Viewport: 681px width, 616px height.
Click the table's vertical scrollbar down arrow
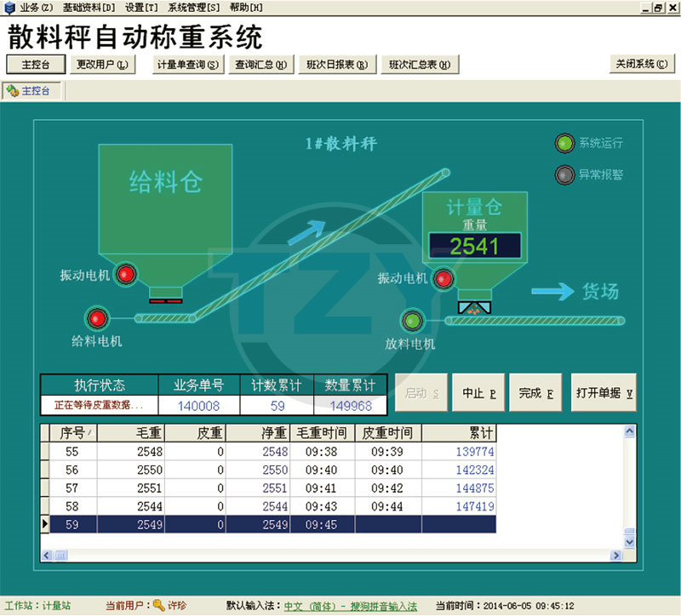click(x=629, y=542)
